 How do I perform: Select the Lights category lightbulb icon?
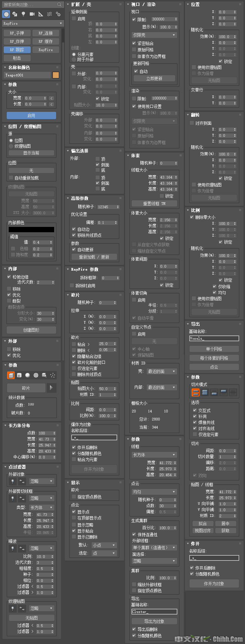23,14
